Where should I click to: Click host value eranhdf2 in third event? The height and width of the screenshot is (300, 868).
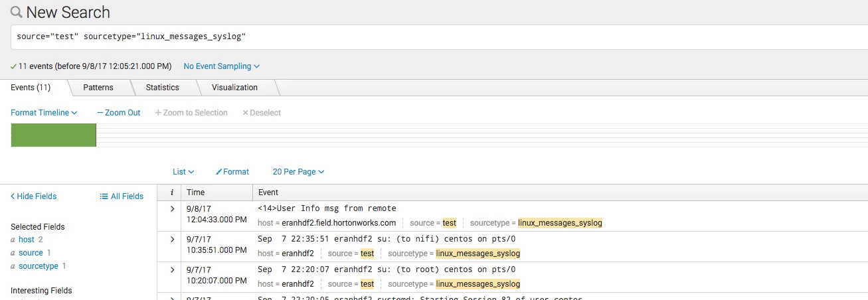tap(298, 284)
